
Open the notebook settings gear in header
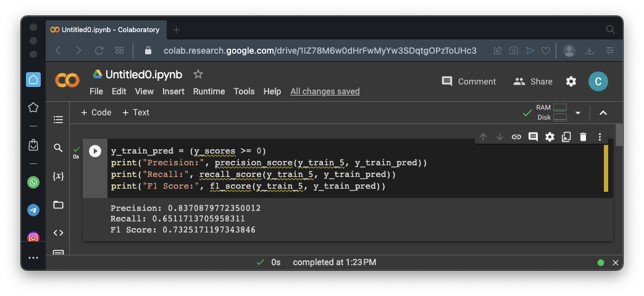pyautogui.click(x=571, y=81)
